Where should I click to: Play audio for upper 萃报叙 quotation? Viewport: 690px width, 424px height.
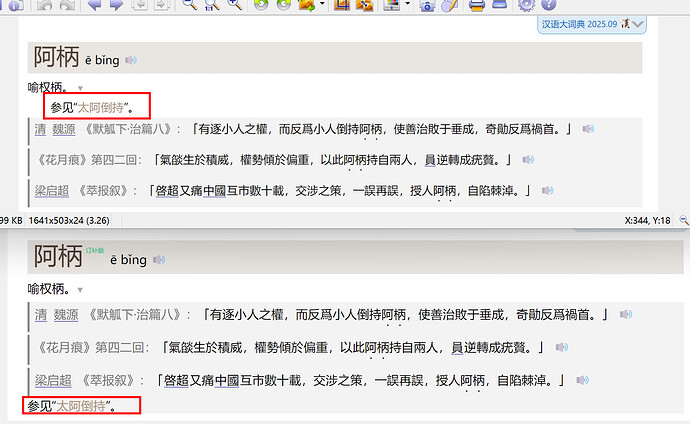tap(547, 190)
